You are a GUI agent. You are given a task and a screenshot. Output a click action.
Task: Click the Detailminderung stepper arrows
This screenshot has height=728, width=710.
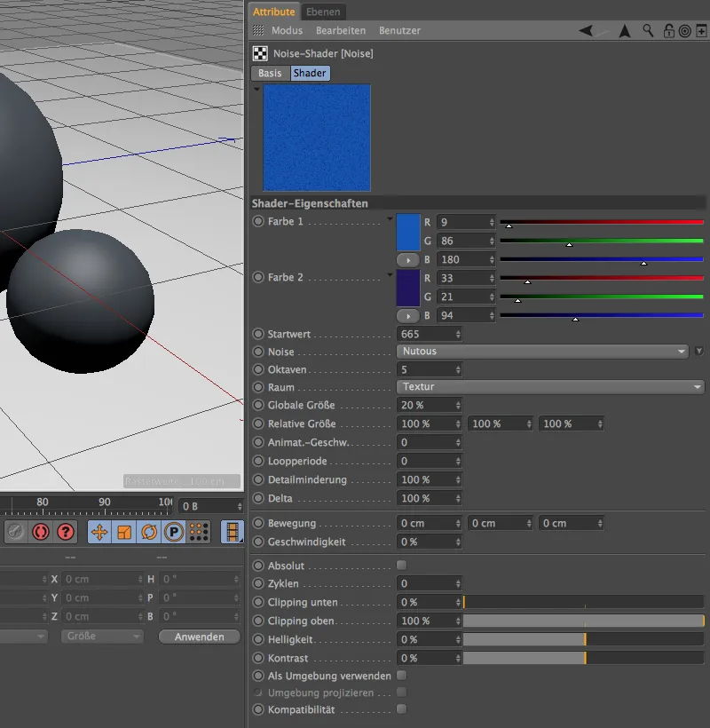[x=458, y=479]
